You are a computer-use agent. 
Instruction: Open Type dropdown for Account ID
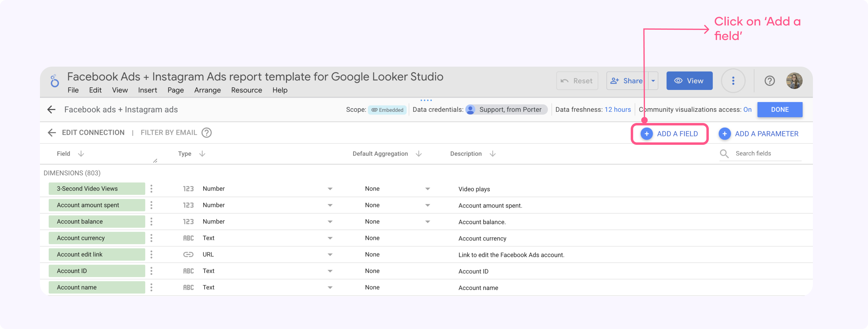(x=330, y=271)
